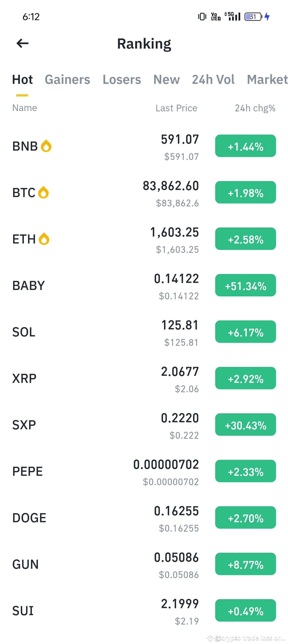
Task: Select the 24h Vol tab
Action: (213, 80)
